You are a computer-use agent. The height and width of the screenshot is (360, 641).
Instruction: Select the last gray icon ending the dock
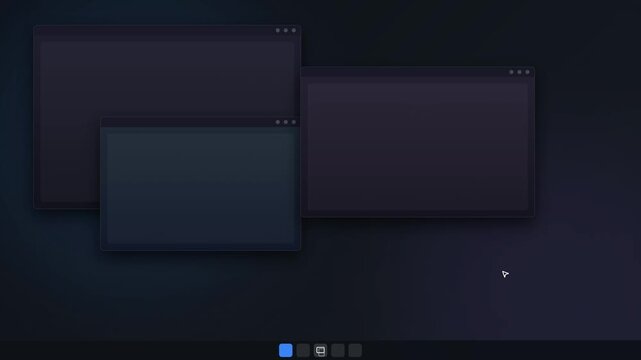(x=355, y=350)
